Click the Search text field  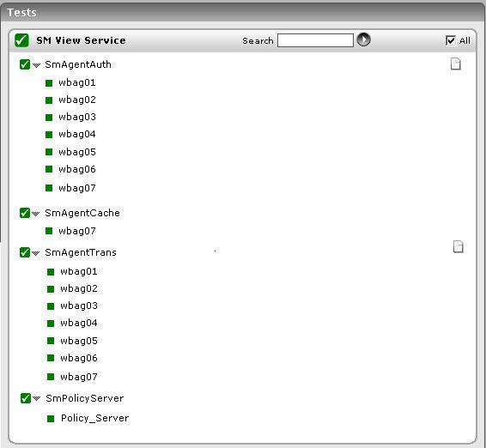pyautogui.click(x=315, y=40)
